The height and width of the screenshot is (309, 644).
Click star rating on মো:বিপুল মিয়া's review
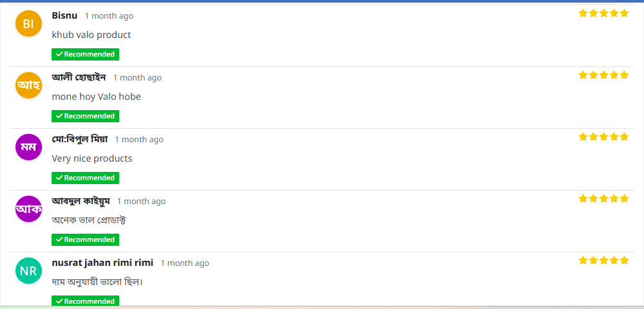(603, 137)
